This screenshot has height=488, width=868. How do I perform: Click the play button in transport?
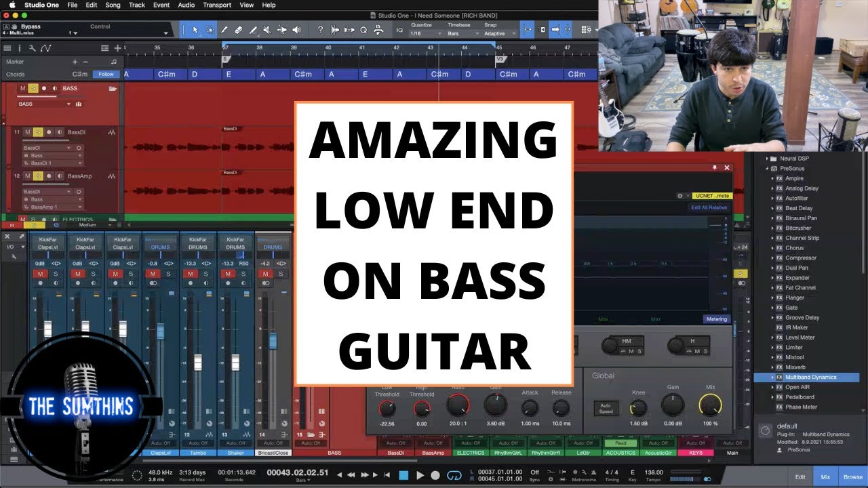420,475
